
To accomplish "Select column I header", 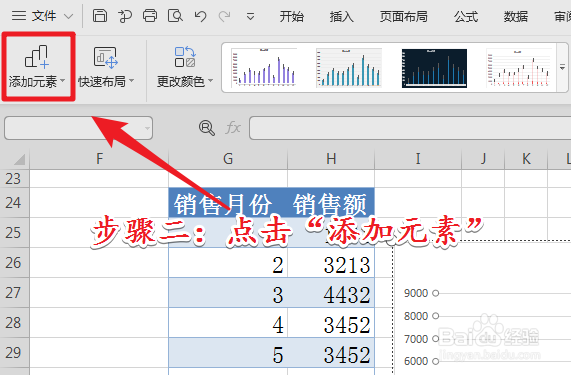I will click(418, 159).
